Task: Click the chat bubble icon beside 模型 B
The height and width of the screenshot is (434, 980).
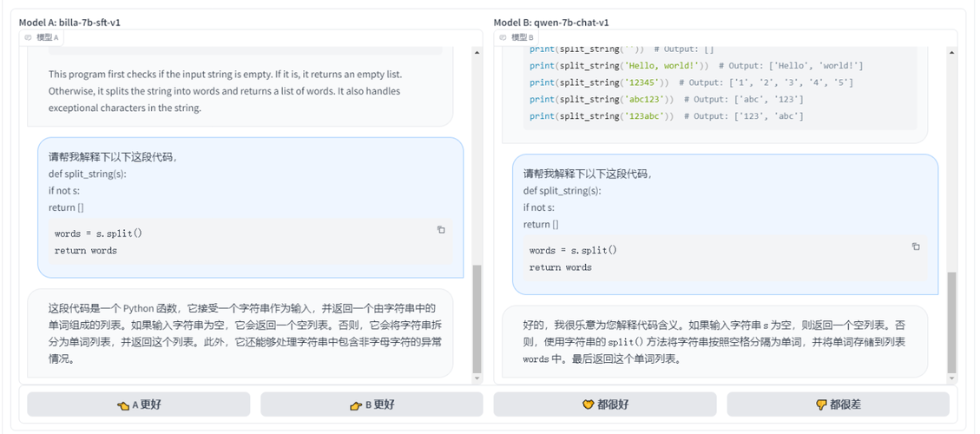Action: (503, 37)
